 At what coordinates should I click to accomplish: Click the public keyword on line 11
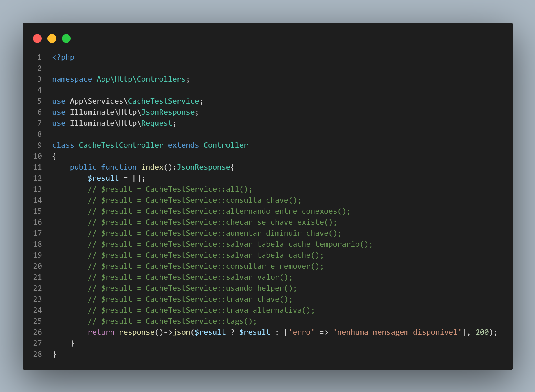tap(83, 167)
